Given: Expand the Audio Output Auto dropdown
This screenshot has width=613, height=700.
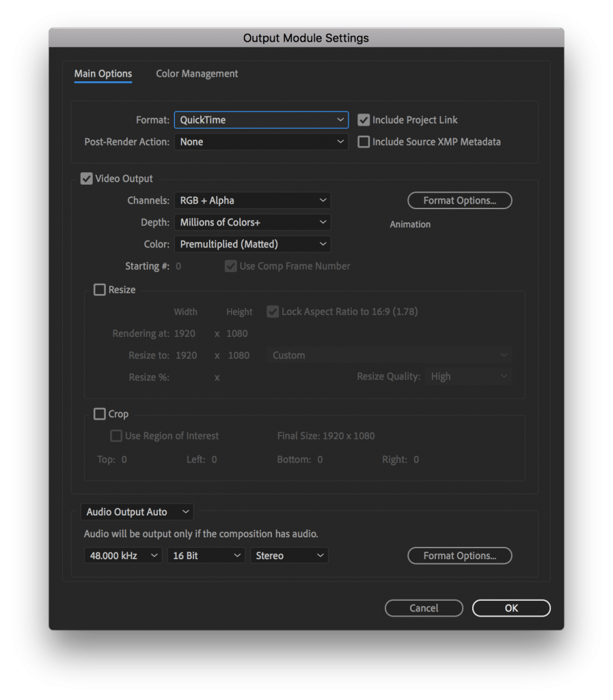Looking at the screenshot, I should tap(137, 511).
